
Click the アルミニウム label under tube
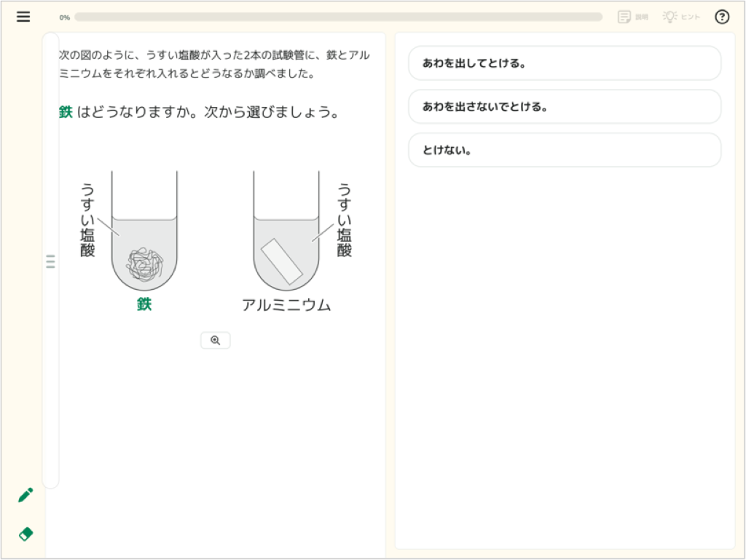286,304
